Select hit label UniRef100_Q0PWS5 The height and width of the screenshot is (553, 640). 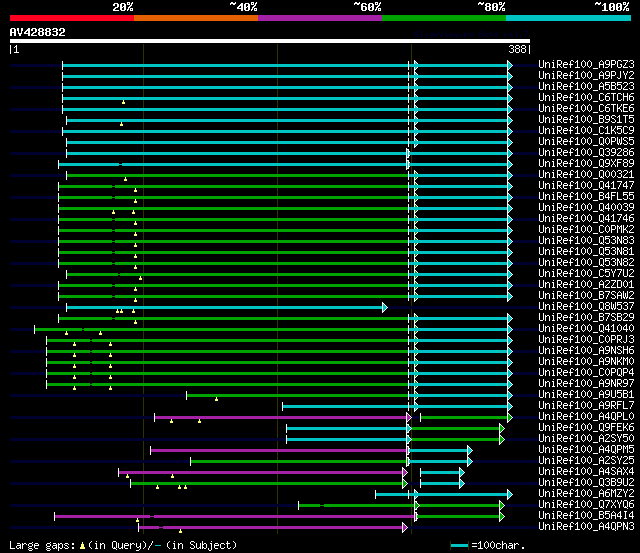[586, 142]
